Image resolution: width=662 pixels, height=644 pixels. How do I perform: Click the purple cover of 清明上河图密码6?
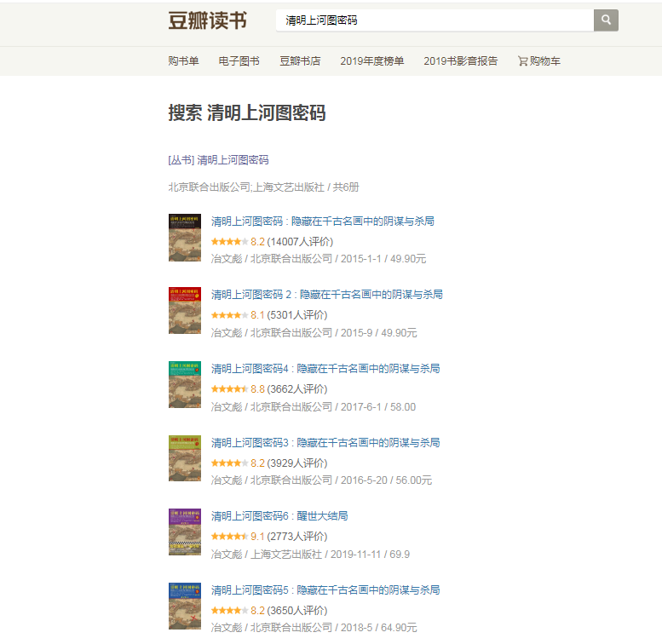[185, 532]
